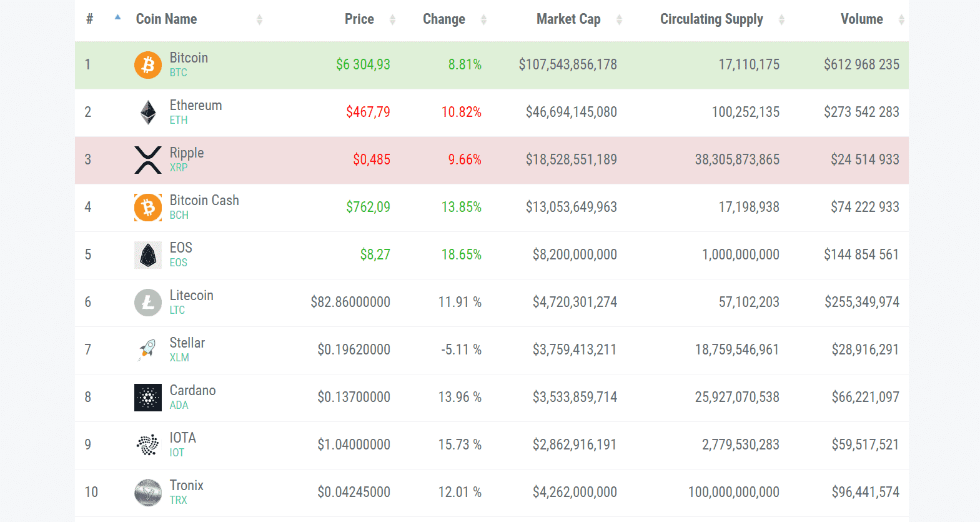This screenshot has height=522, width=980.
Task: Click the IOTA dotted logo icon
Action: (x=148, y=445)
